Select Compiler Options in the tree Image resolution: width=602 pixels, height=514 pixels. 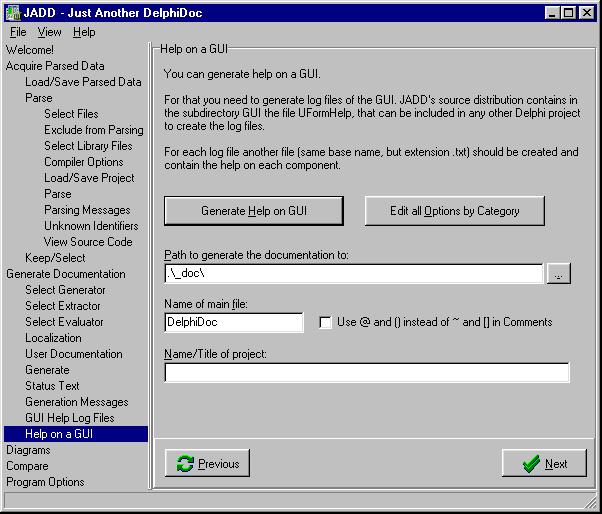coord(84,162)
